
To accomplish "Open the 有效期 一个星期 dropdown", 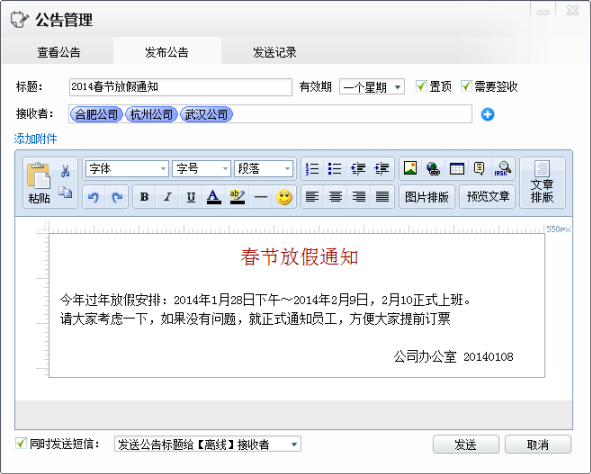I will pyautogui.click(x=372, y=87).
